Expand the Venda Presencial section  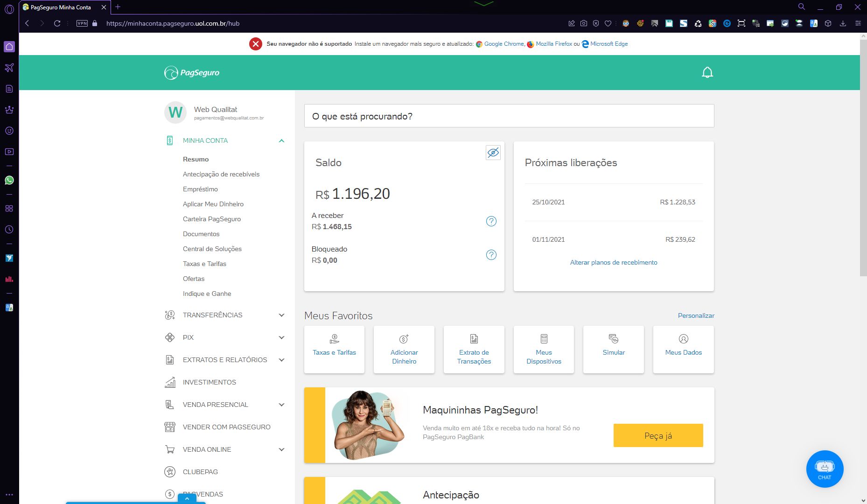pyautogui.click(x=281, y=405)
